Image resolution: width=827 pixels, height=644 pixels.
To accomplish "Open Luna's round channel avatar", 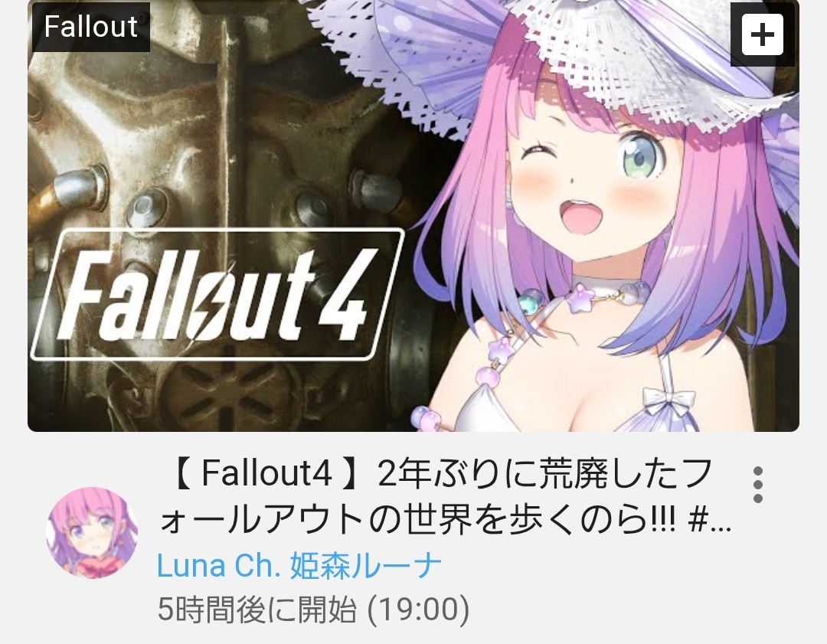I will [93, 532].
